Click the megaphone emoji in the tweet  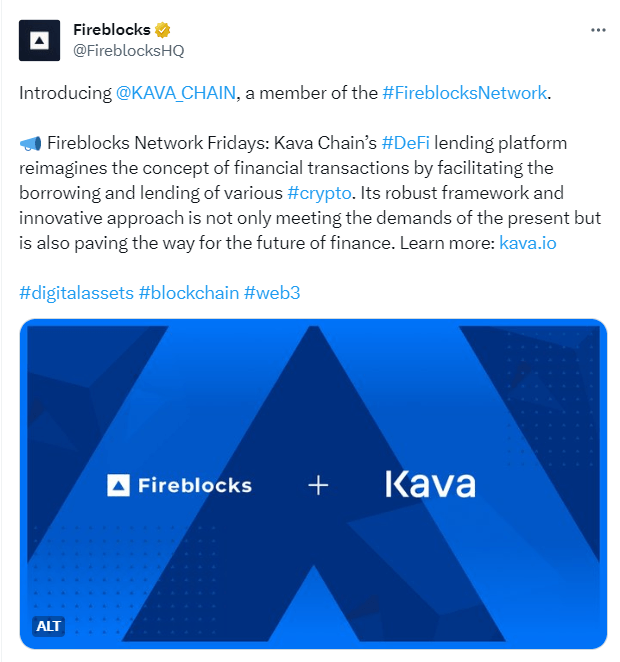(x=30, y=144)
